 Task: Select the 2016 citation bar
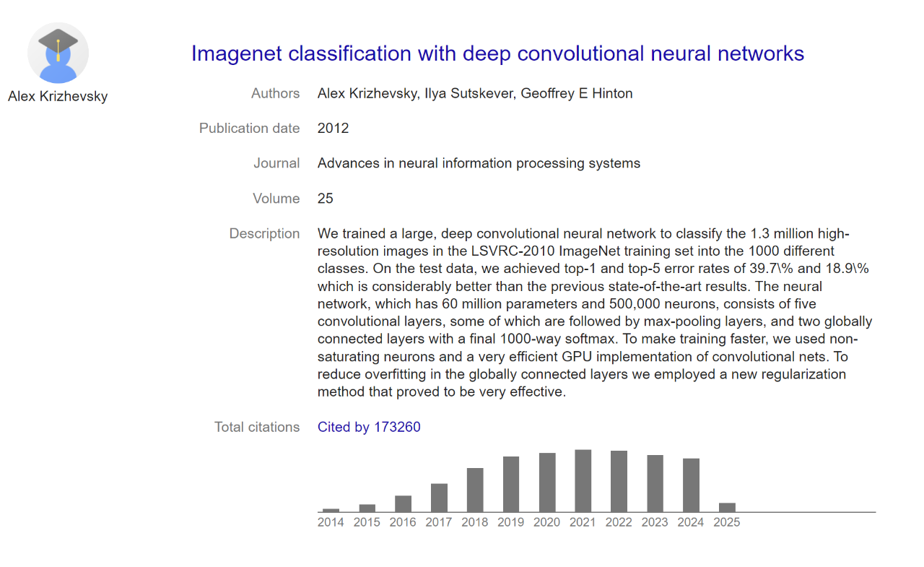pyautogui.click(x=403, y=503)
